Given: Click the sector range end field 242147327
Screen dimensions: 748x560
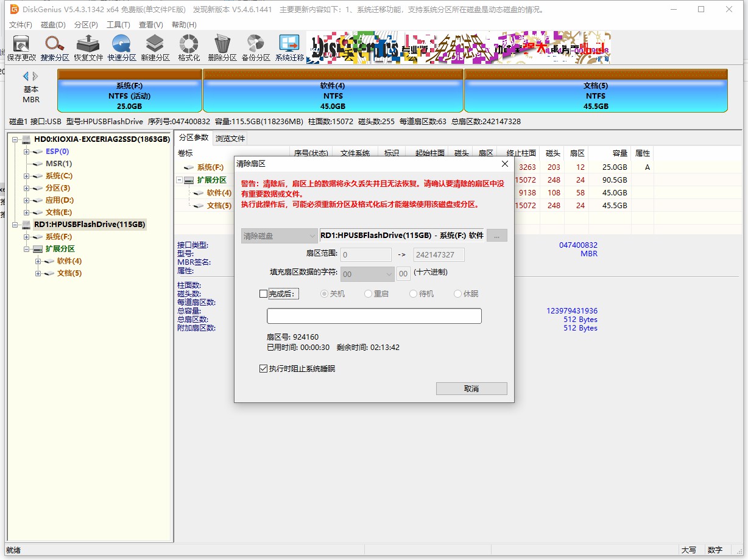Looking at the screenshot, I should 439,254.
